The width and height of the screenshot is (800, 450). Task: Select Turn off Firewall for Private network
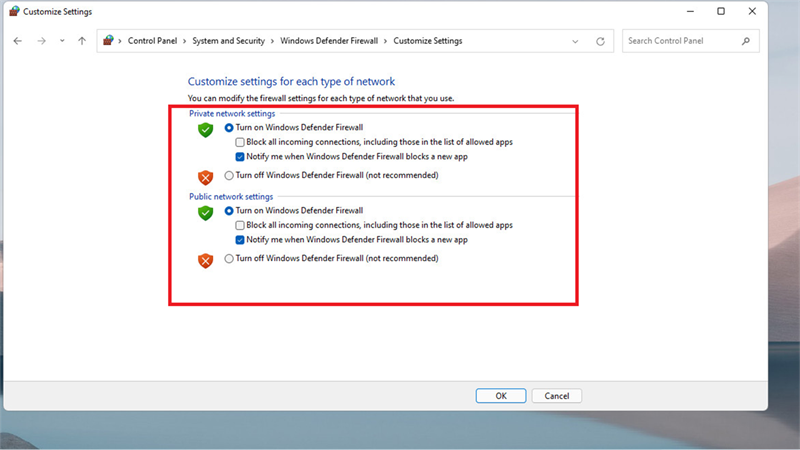[x=229, y=176]
